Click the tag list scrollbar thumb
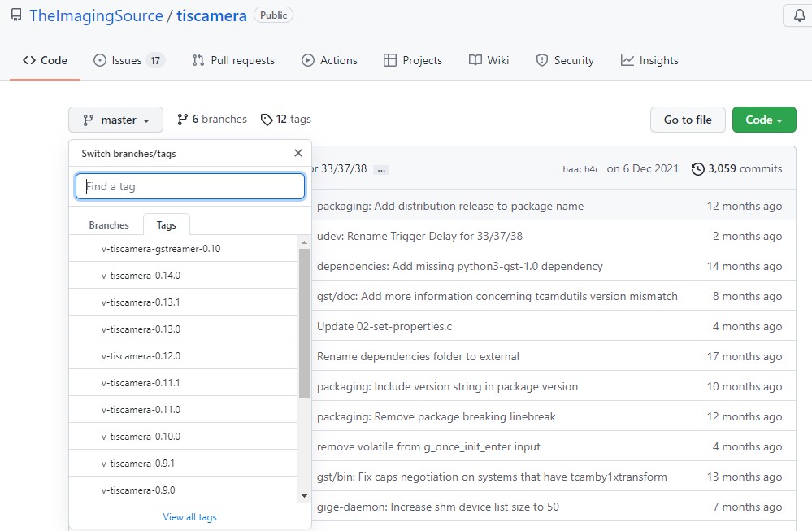 304,324
